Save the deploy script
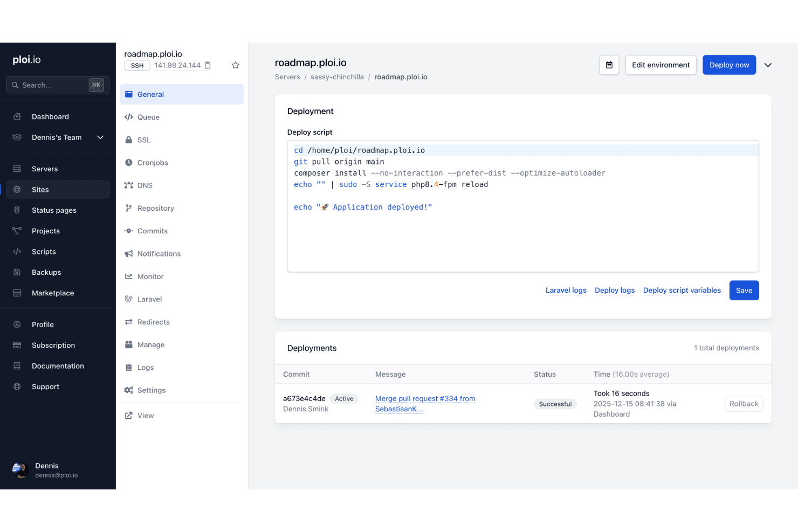This screenshot has width=798, height=532. 744,291
